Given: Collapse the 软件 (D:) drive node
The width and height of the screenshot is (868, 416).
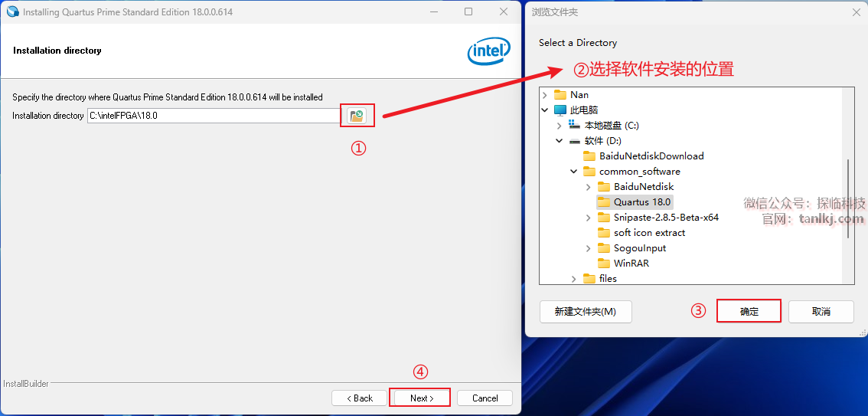Looking at the screenshot, I should click(560, 141).
